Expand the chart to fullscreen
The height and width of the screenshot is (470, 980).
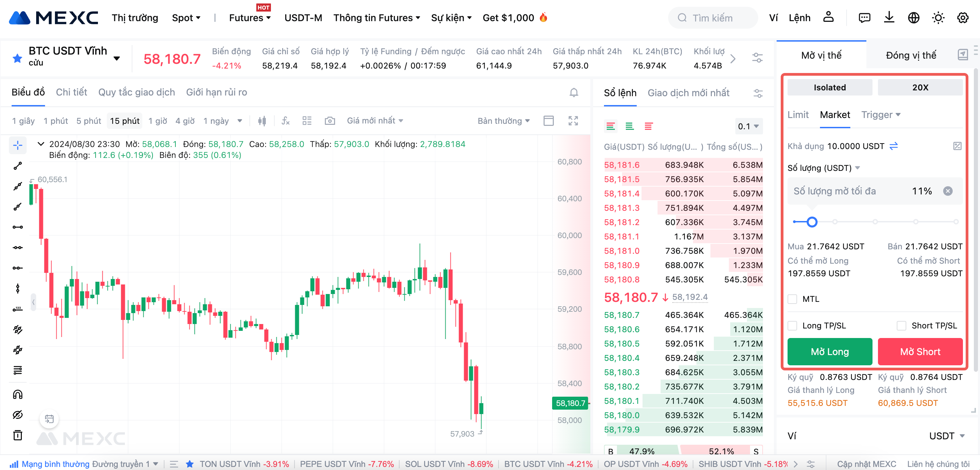[573, 121]
